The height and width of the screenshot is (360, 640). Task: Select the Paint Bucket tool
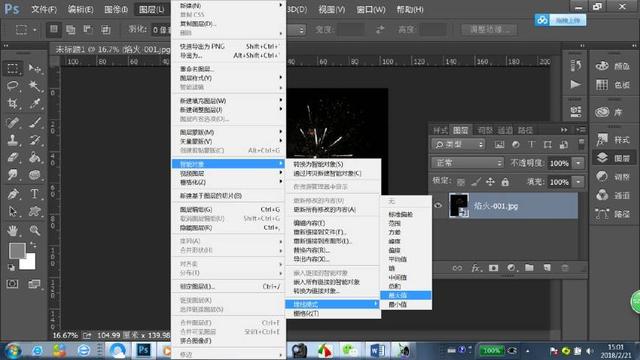click(35, 158)
